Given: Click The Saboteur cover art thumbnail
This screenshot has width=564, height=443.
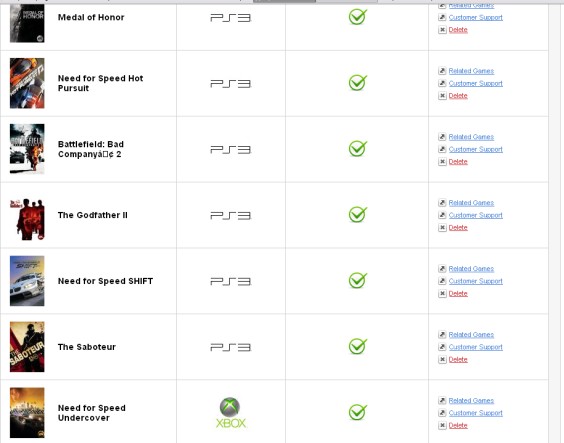Looking at the screenshot, I should pyautogui.click(x=27, y=347).
